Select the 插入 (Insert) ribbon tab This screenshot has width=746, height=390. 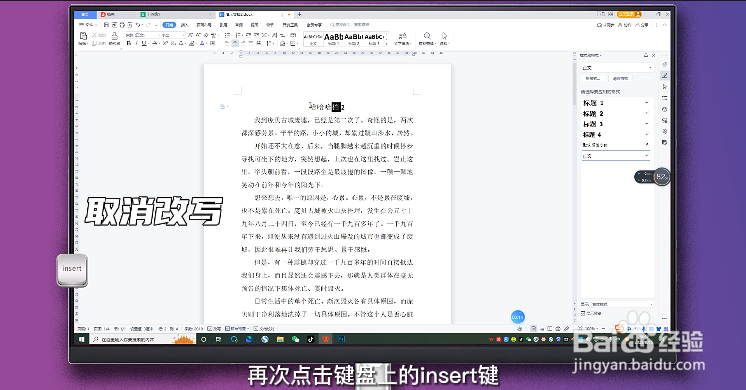pyautogui.click(x=185, y=25)
